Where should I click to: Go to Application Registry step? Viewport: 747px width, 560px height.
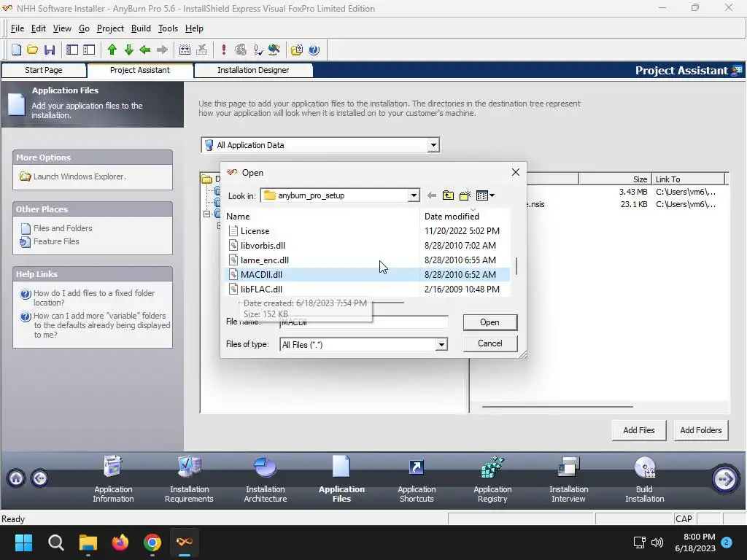(x=492, y=479)
